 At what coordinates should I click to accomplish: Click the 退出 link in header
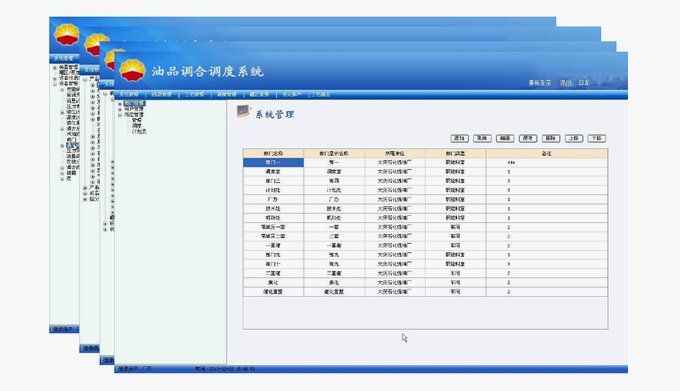pyautogui.click(x=565, y=83)
